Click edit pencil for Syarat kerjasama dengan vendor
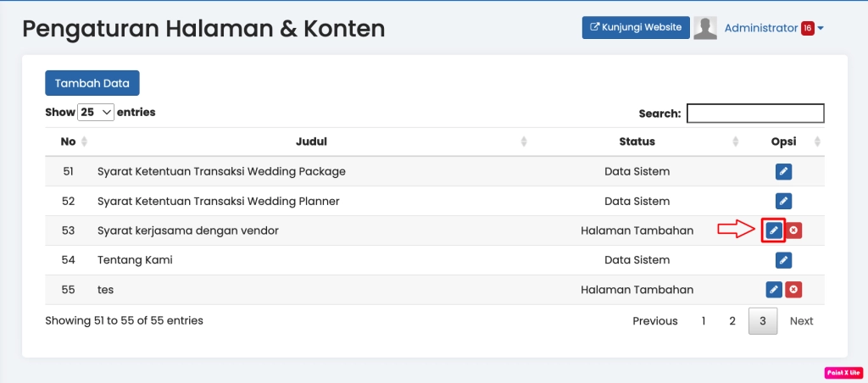The image size is (868, 383). tap(773, 230)
